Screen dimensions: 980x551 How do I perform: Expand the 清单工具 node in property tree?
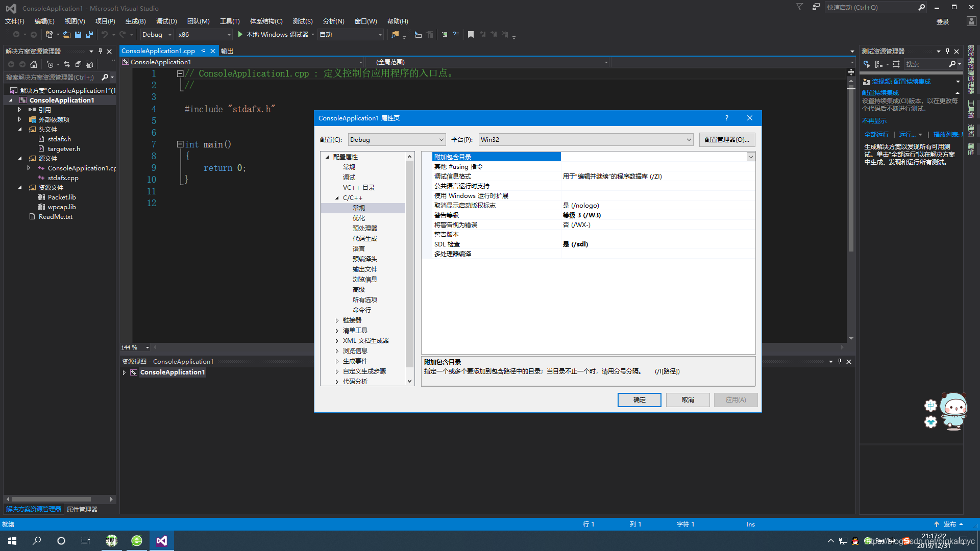(x=337, y=331)
